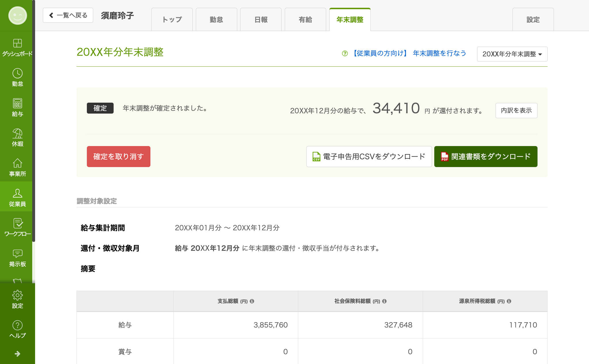Image resolution: width=589 pixels, height=364 pixels.
Task: Open the Dashboard sidebar icon
Action: pyautogui.click(x=17, y=43)
